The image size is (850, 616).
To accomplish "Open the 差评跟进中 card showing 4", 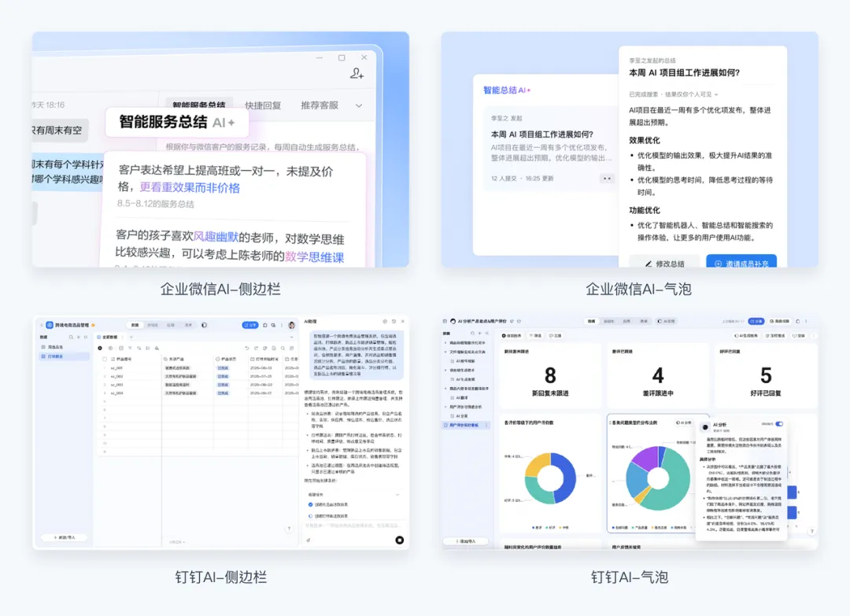I will tap(657, 375).
